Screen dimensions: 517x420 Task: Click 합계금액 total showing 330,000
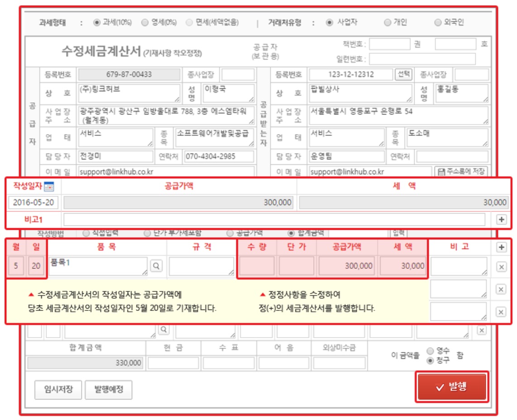(x=86, y=363)
